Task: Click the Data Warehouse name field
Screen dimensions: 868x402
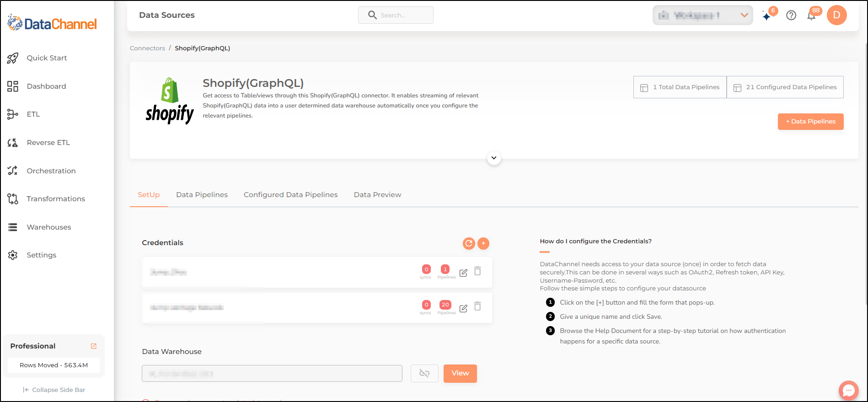Action: tap(272, 373)
